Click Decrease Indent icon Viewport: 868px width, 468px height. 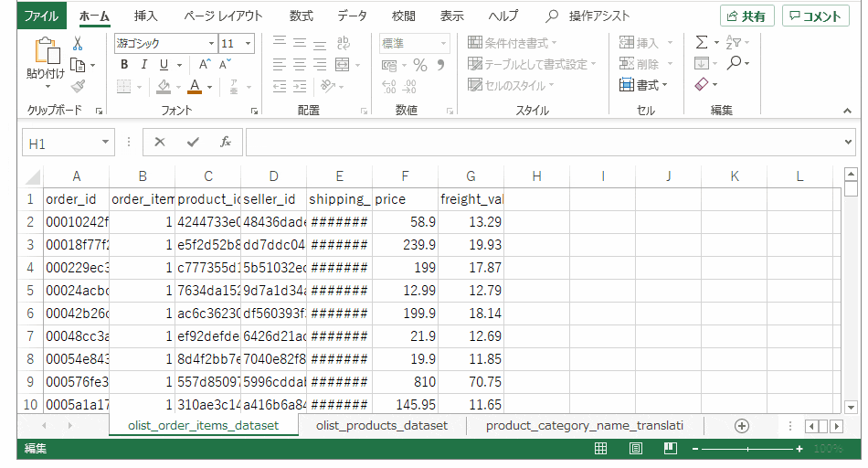pyautogui.click(x=280, y=87)
